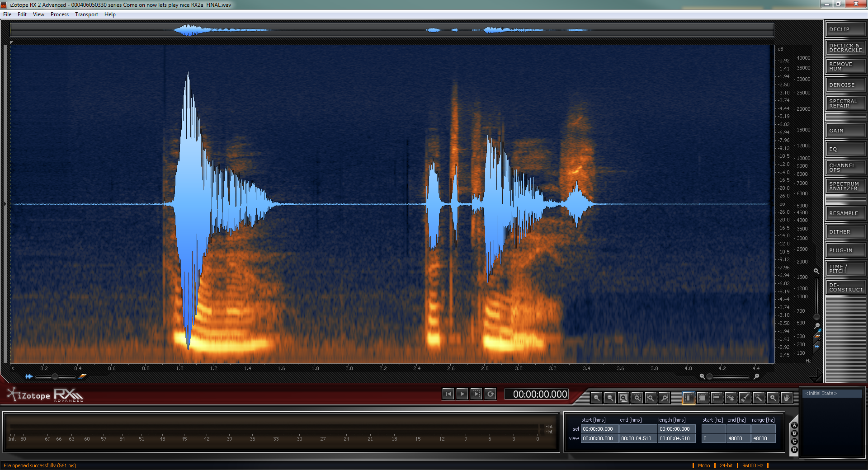Screen dimensions: 868x470
Task: Select compare setting D
Action: pos(794,450)
